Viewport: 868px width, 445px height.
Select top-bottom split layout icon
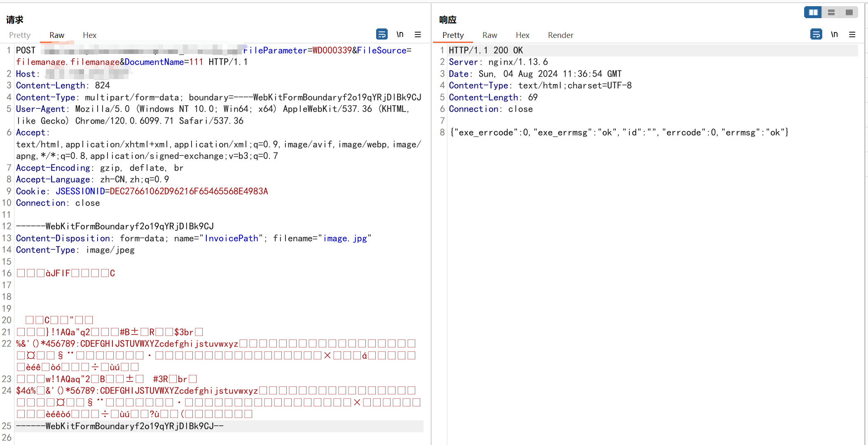point(831,12)
